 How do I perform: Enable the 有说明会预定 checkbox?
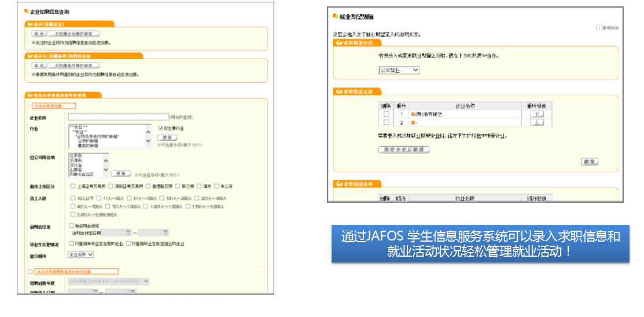point(72,226)
